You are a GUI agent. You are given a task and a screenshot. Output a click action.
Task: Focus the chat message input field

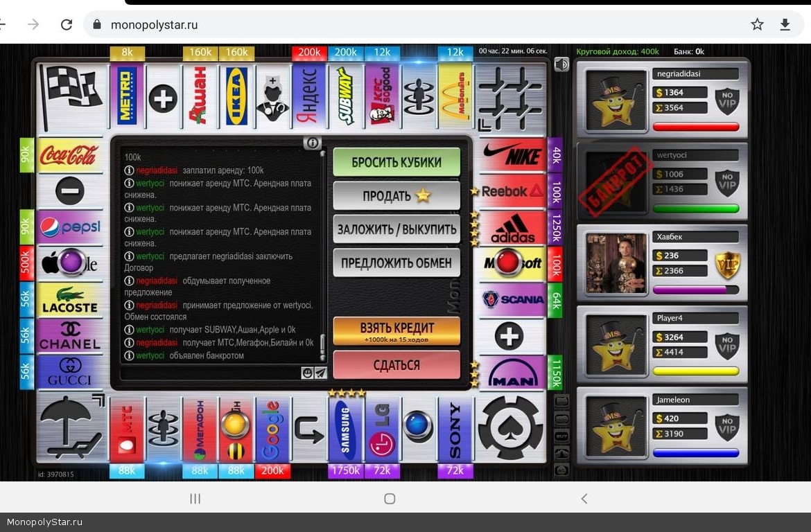point(211,373)
